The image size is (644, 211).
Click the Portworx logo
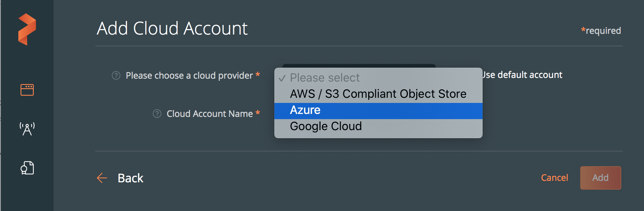click(27, 29)
